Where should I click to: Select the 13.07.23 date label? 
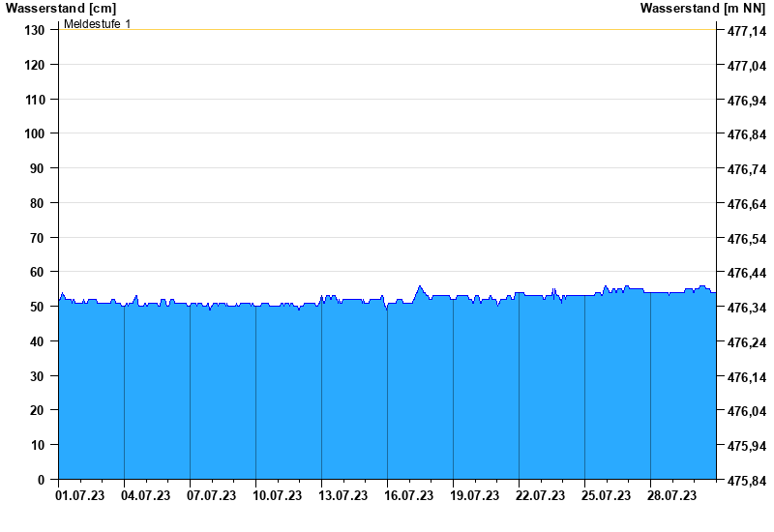342,496
